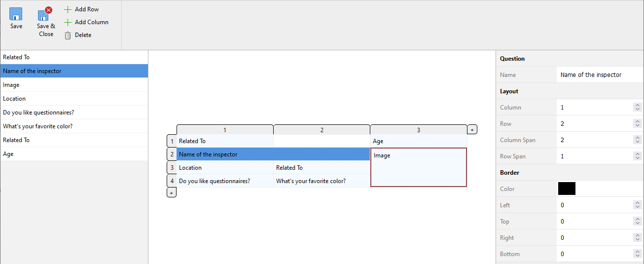Click the Delete trash can icon
The height and width of the screenshot is (264, 644).
pyautogui.click(x=68, y=35)
